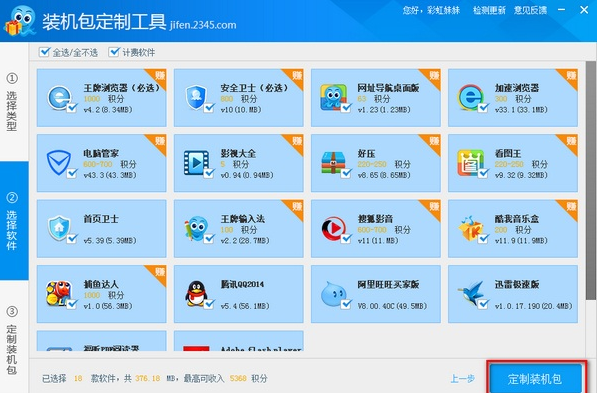
Task: Uncheck the 安全卫士 selection checkbox
Action: point(209,108)
